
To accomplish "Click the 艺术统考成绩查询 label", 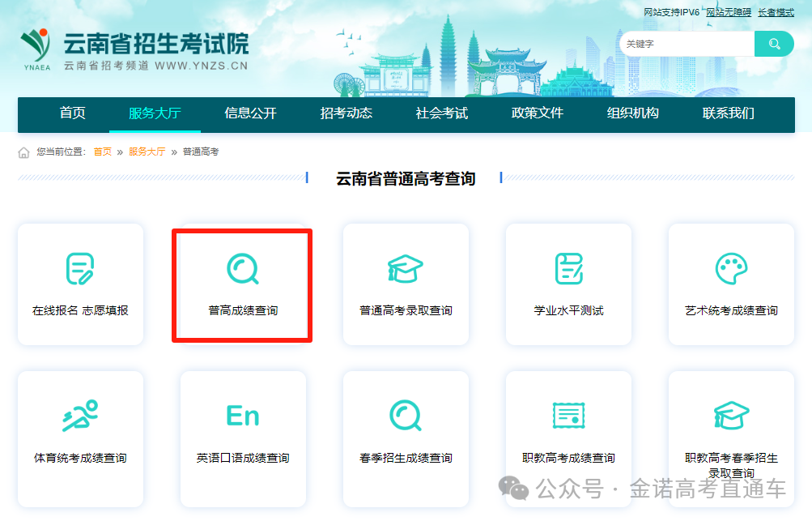I will (x=731, y=310).
